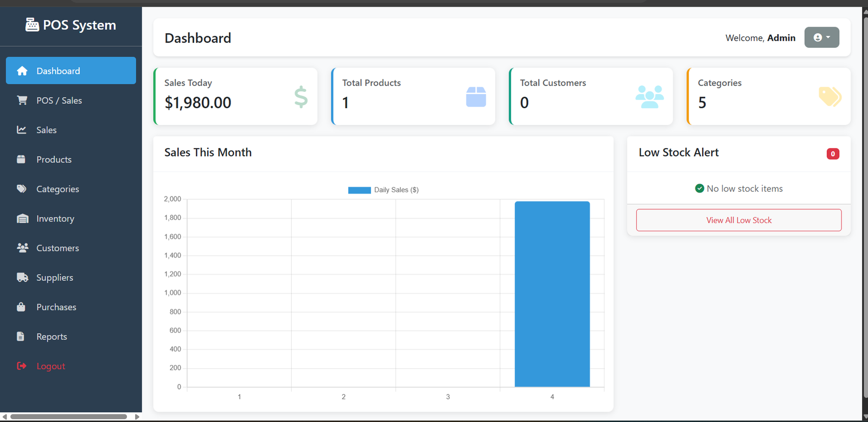Click the box icon beside Products
The width and height of the screenshot is (868, 422).
[22, 160]
